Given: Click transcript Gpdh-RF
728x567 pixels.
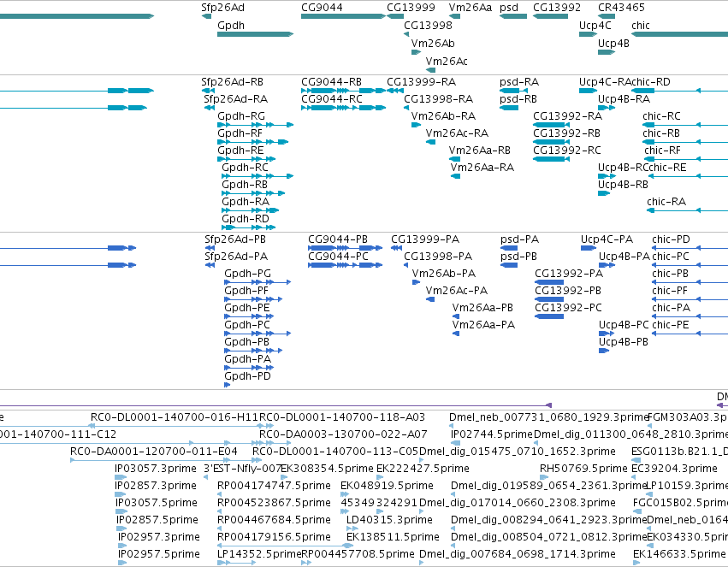Looking at the screenshot, I should (x=253, y=142).
